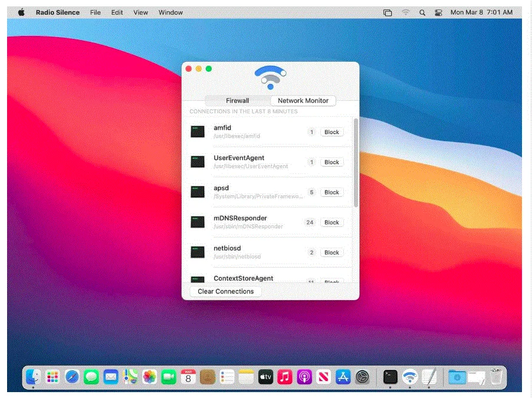The height and width of the screenshot is (398, 532).
Task: Open App Store in the Dock
Action: (x=343, y=377)
